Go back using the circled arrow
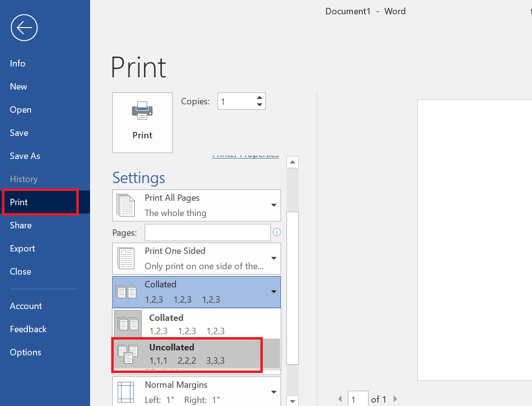This screenshot has height=406, width=532. coord(24,28)
